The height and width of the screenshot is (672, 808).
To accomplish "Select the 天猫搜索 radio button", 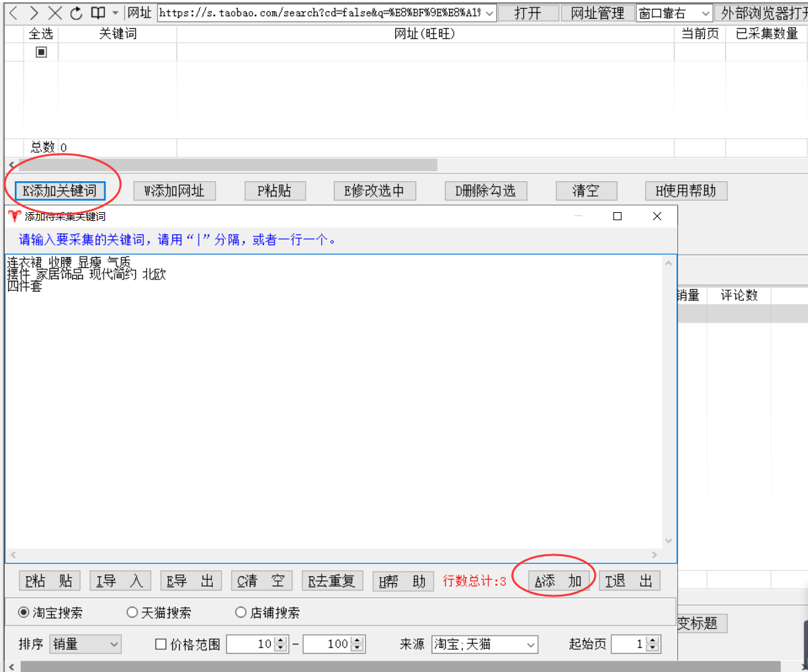I will (x=132, y=613).
